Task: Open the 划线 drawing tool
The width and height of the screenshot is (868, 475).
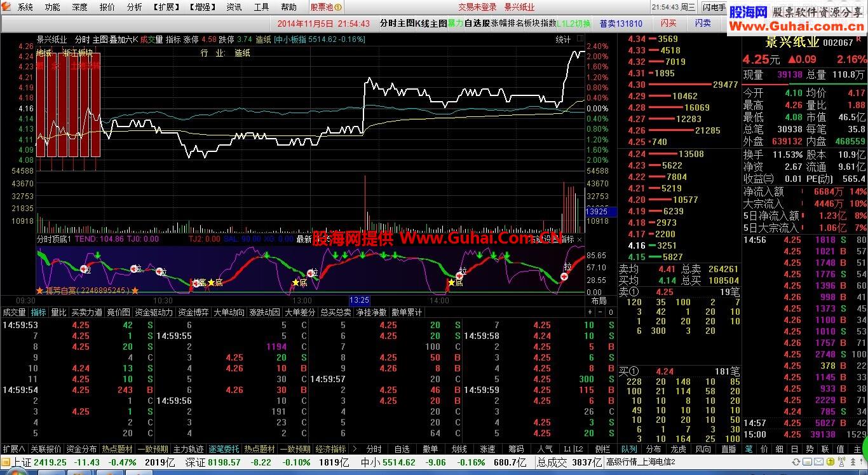Action: [459, 449]
